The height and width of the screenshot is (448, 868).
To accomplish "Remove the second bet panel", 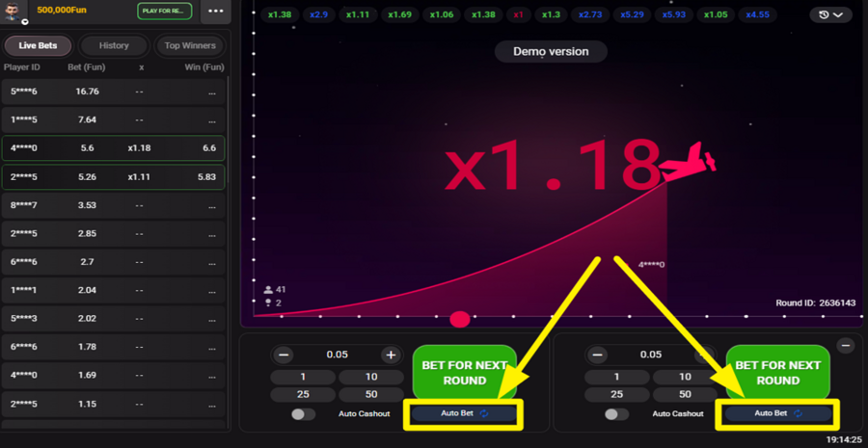I will [x=845, y=345].
